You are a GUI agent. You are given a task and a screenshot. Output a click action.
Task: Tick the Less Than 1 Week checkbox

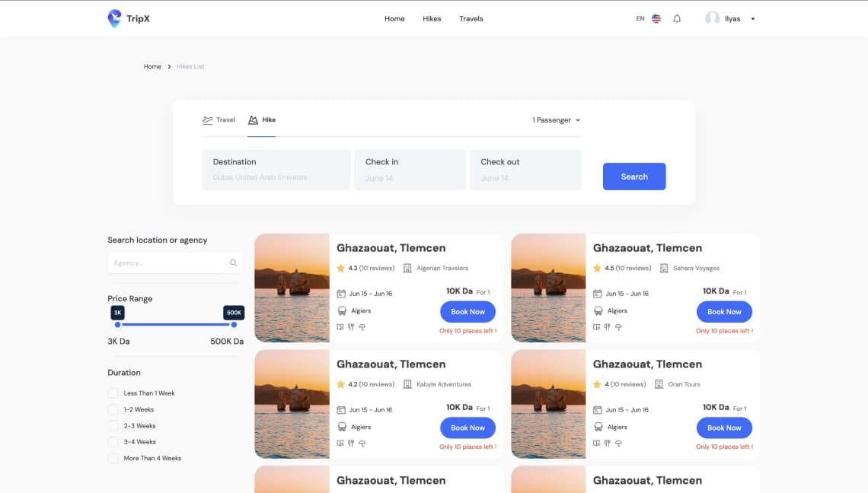113,393
